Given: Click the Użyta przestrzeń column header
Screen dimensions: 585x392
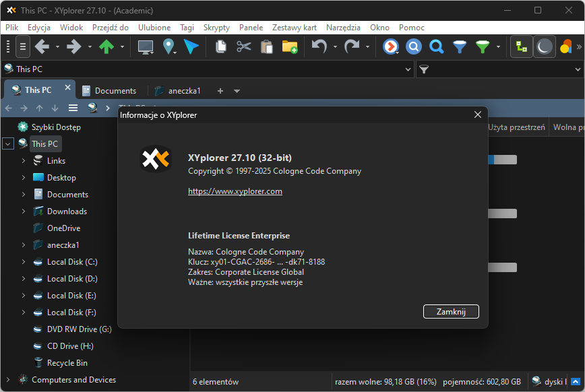Looking at the screenshot, I should click(517, 127).
